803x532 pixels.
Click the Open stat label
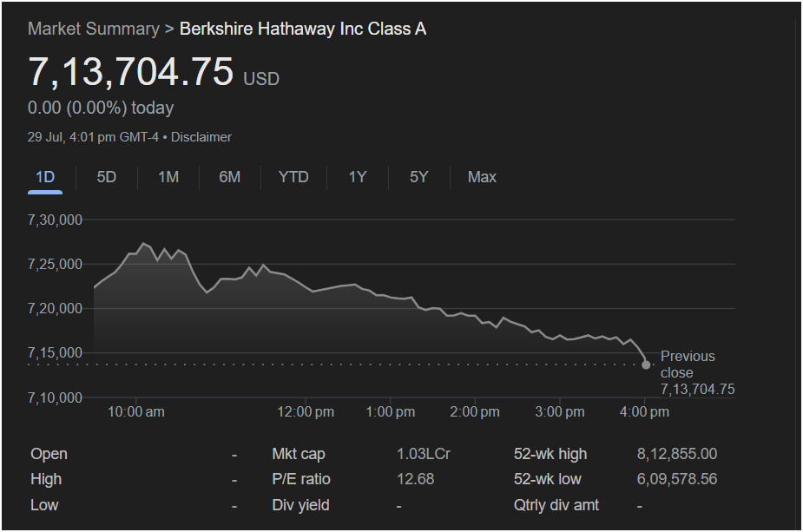pyautogui.click(x=49, y=454)
